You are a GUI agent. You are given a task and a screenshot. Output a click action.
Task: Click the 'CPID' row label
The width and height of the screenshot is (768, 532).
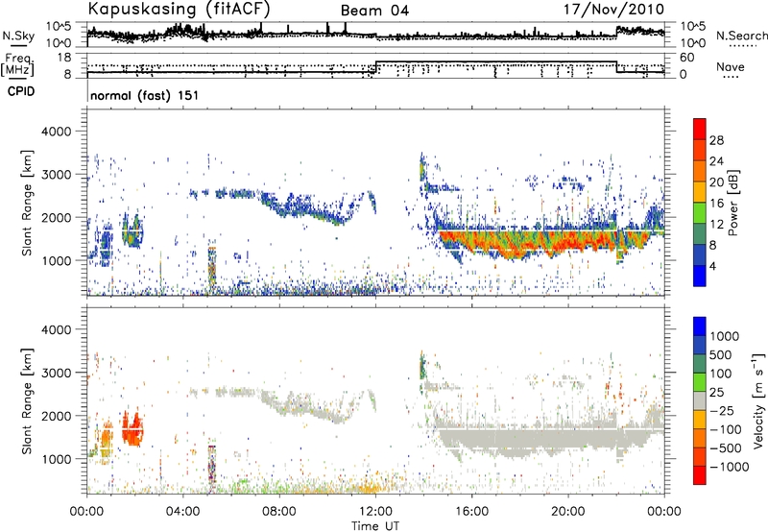(21, 91)
